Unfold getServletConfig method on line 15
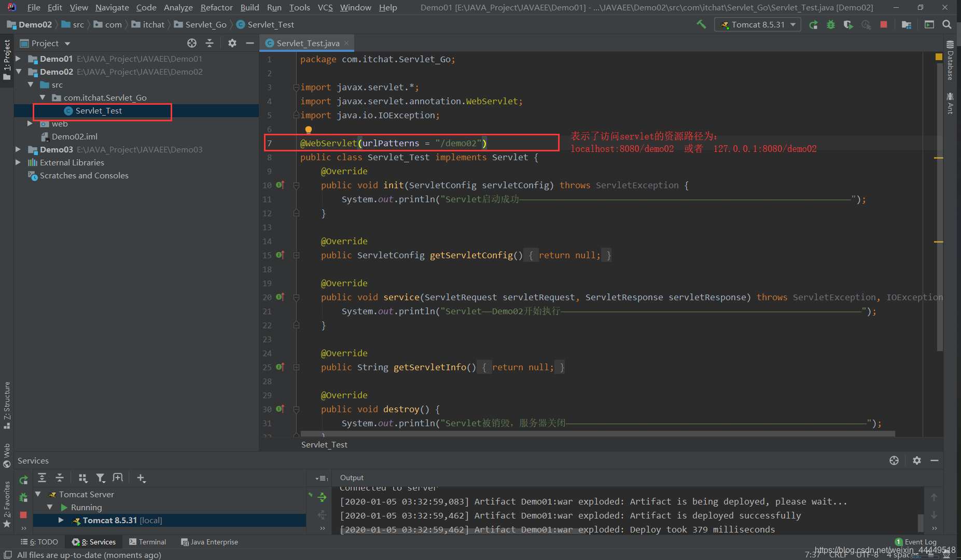Viewport: 961px width, 560px height. [x=296, y=255]
